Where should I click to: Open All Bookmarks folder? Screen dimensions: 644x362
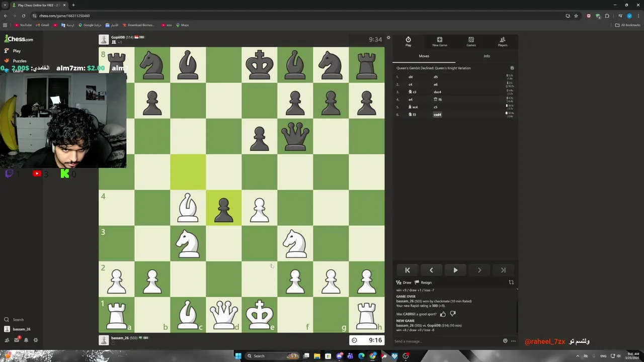[x=627, y=25]
